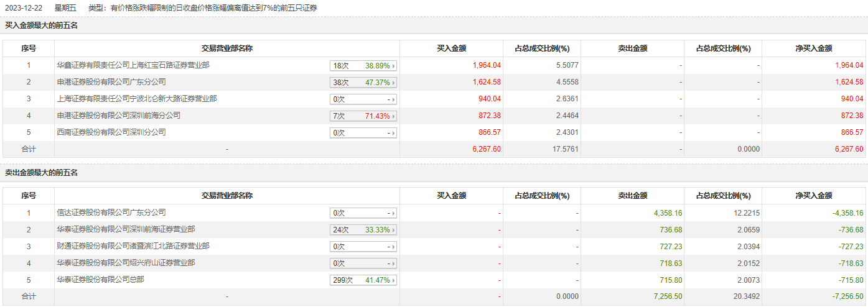Select net buy value -718.63
This screenshot has height=307, width=868.
tap(850, 262)
